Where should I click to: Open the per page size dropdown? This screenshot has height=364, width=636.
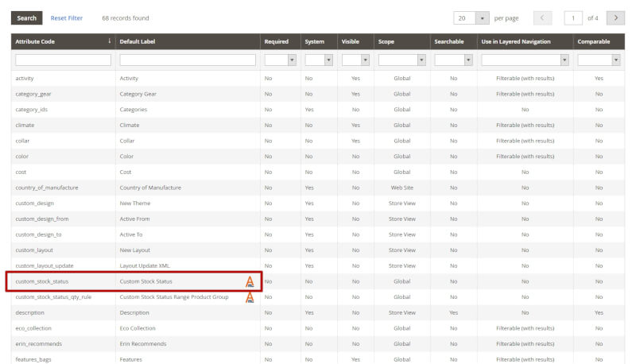pos(482,17)
